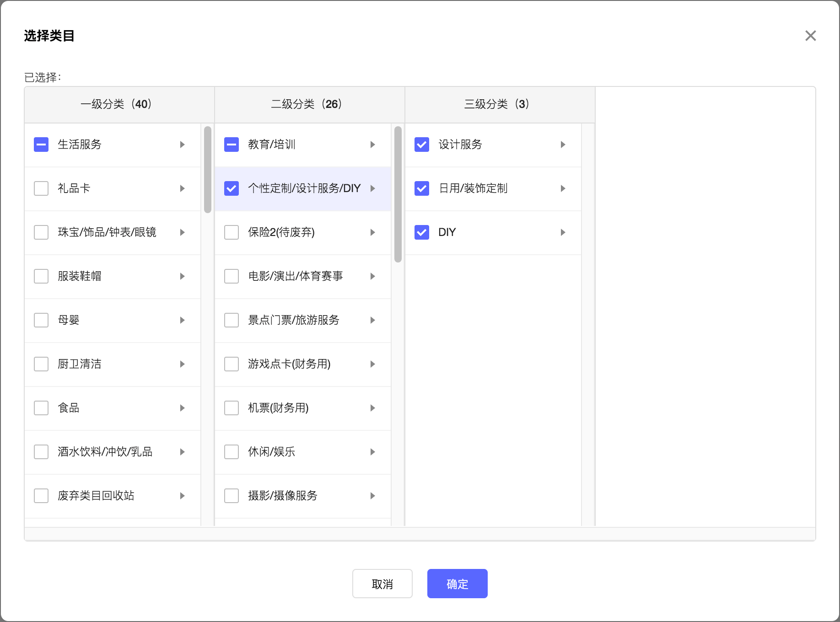Check the 酒水饮料/冲饮/乳品 checkbox

[41, 452]
